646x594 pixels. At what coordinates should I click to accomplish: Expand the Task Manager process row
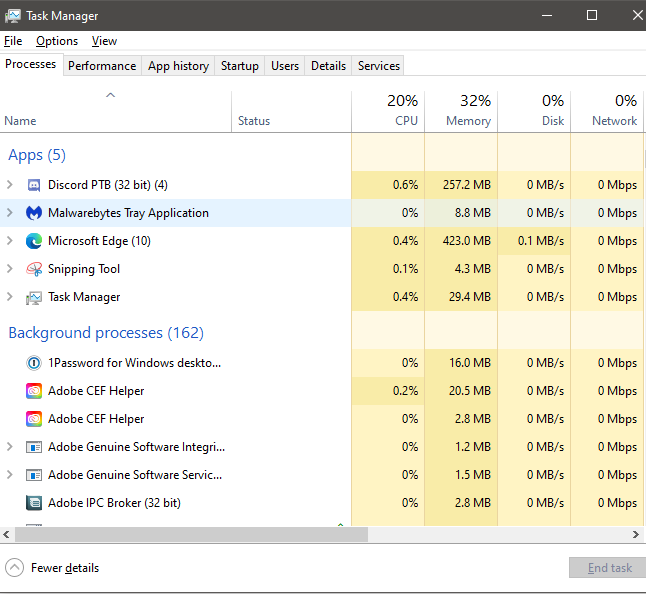click(10, 297)
